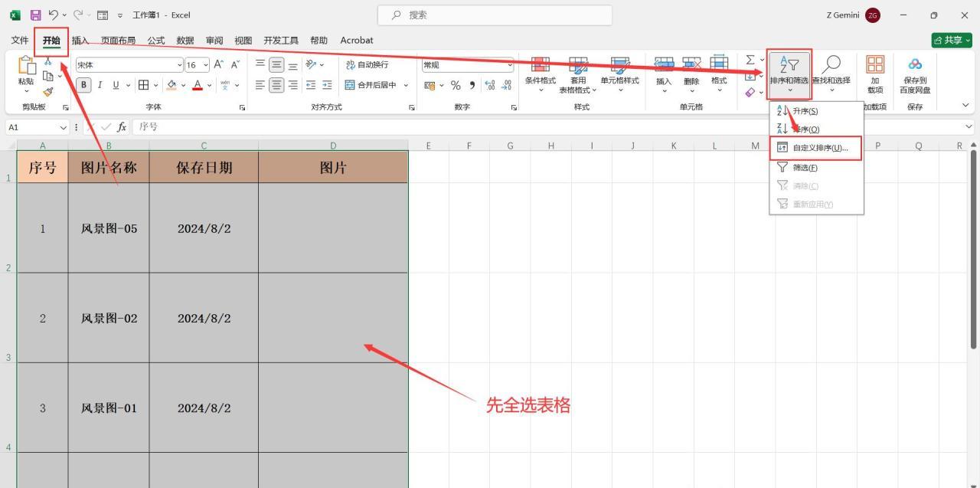Expand the Name Box dropdown arrow
Viewport: 980px width, 488px height.
pos(63,127)
